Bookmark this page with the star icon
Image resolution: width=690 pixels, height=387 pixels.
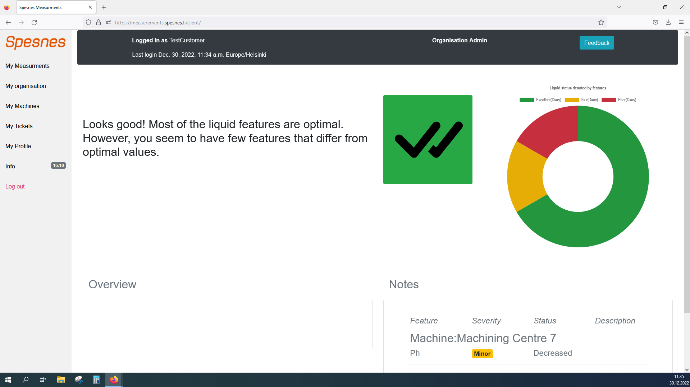point(601,22)
